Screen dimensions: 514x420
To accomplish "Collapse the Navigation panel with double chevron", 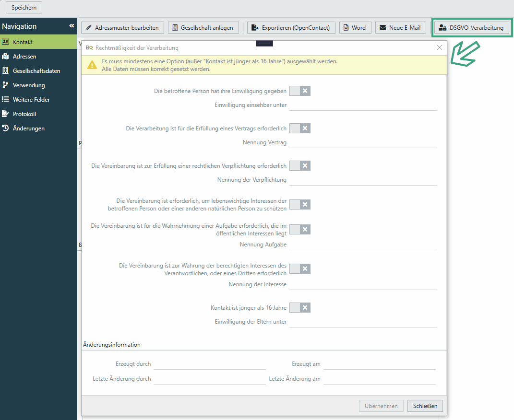I will click(72, 26).
